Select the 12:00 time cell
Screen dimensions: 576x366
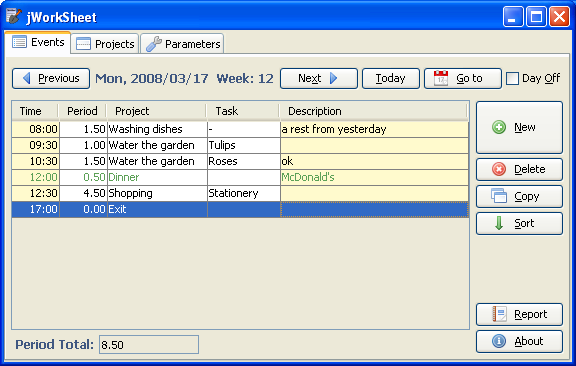[36, 177]
